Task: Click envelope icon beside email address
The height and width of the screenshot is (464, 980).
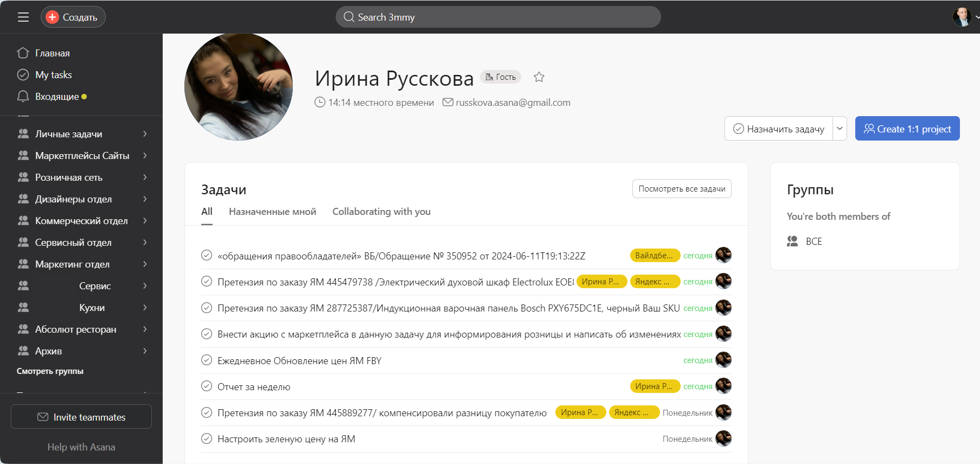Action: coord(448,102)
